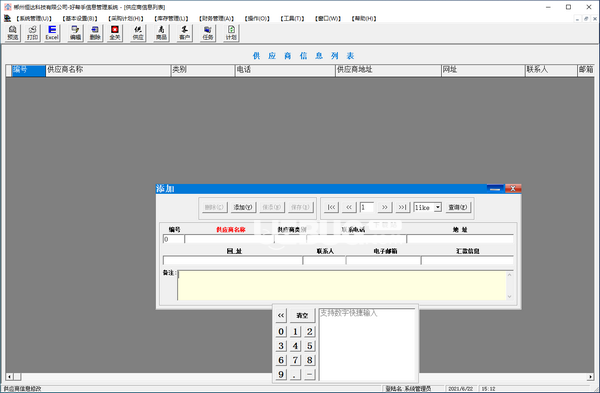Click keypad digit 3
Screen dimensions: 600x393
(281, 346)
